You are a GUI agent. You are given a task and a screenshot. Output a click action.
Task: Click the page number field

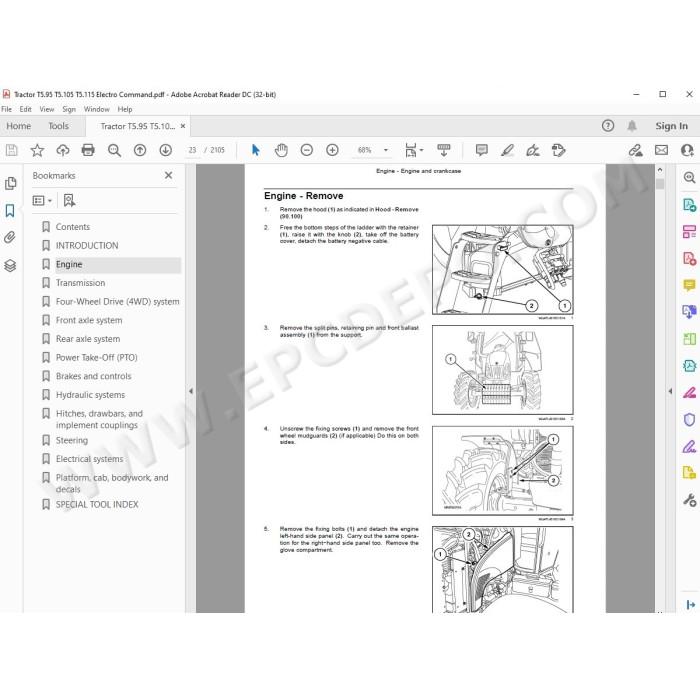click(x=192, y=150)
